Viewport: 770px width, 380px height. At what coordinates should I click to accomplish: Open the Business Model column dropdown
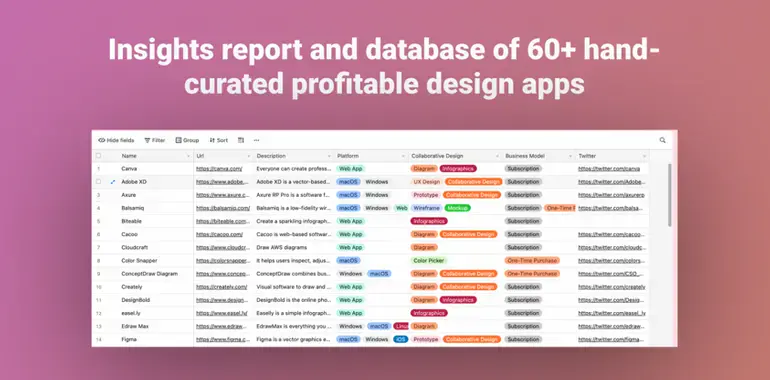coord(571,156)
